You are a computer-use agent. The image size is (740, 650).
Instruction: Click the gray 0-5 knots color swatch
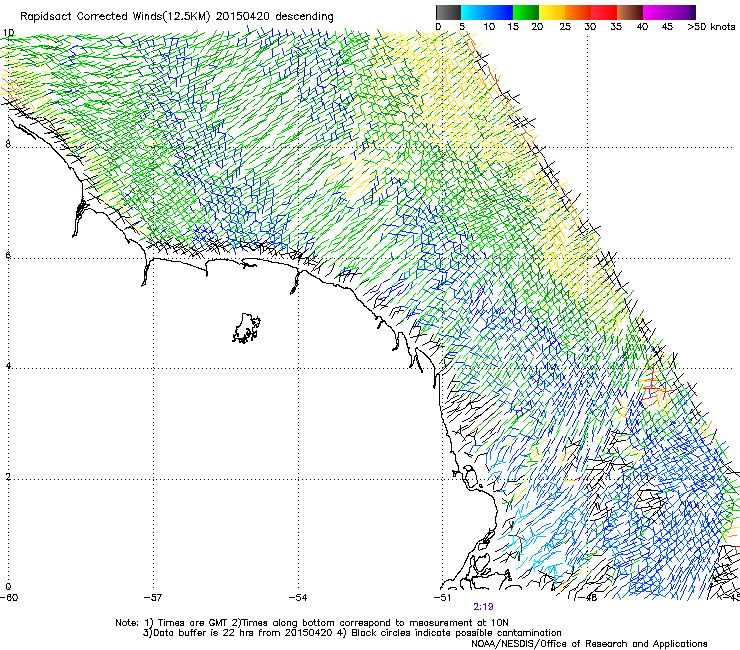(448, 12)
